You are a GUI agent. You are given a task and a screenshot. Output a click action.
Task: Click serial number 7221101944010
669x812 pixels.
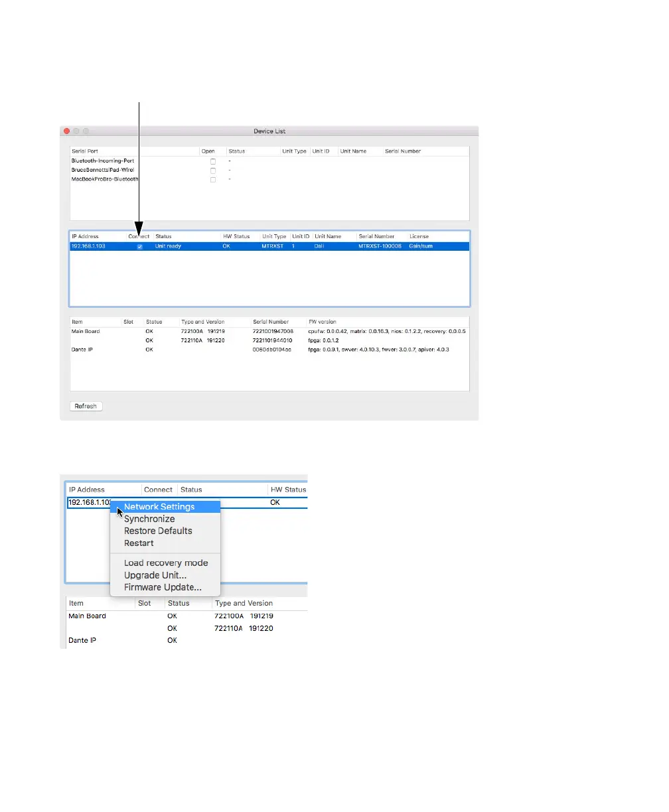pos(273,340)
